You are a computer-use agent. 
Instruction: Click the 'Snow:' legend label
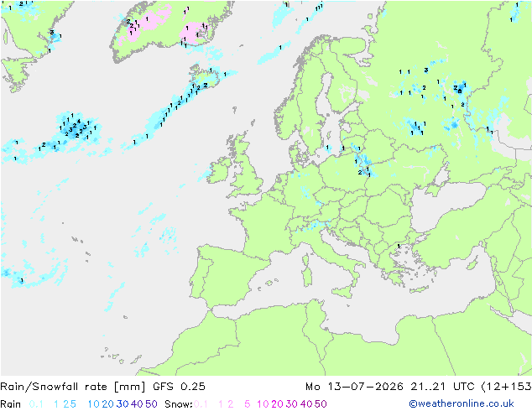point(179,404)
